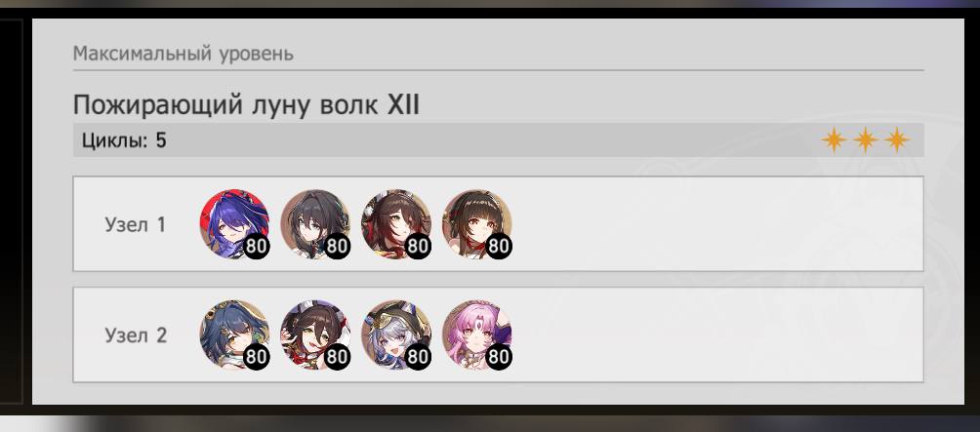Viewport: 980px width, 432px height.
Task: Click empty area of Узел 2 team row
Action: [x=713, y=334]
